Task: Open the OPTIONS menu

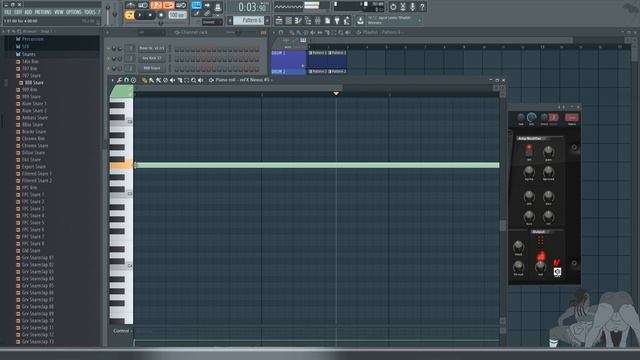Action: [x=74, y=12]
